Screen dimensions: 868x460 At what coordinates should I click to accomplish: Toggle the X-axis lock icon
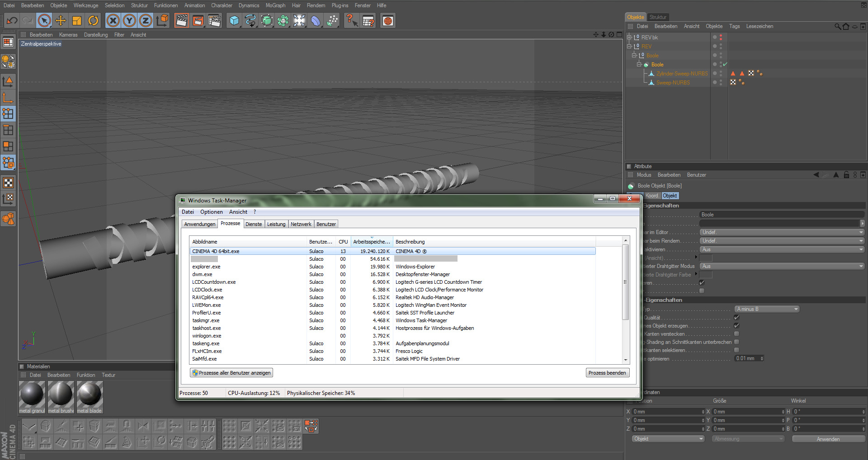click(113, 21)
